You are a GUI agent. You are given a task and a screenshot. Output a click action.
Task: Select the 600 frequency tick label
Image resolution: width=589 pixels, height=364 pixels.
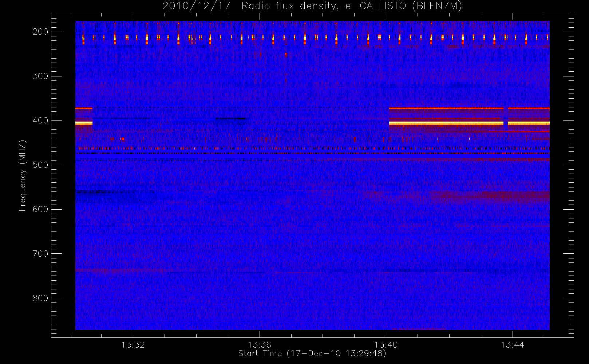40,209
